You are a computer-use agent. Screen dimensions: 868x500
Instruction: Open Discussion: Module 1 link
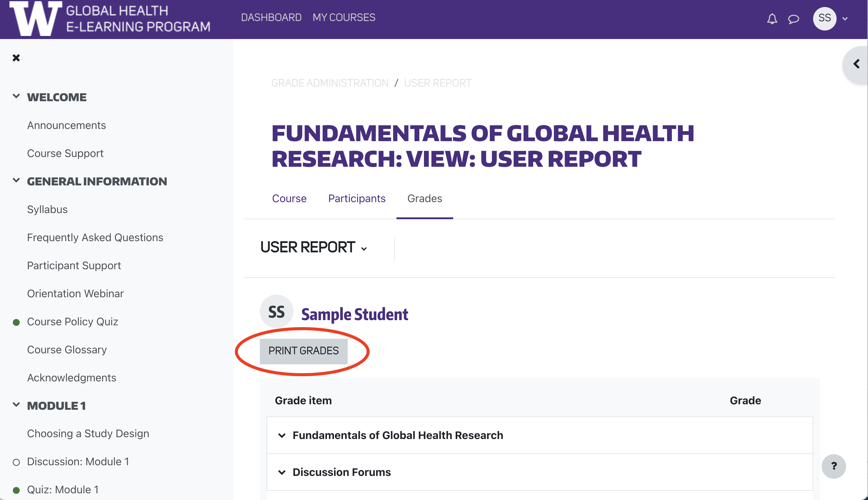(78, 462)
